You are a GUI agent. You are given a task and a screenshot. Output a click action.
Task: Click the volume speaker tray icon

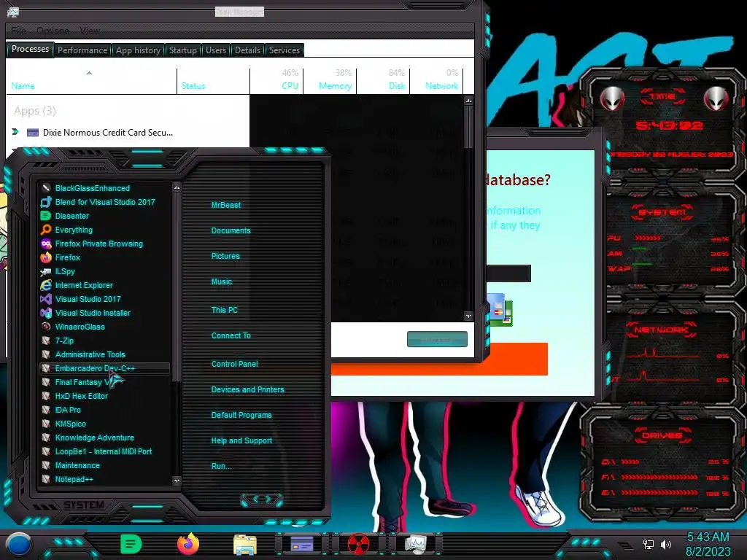click(x=666, y=544)
